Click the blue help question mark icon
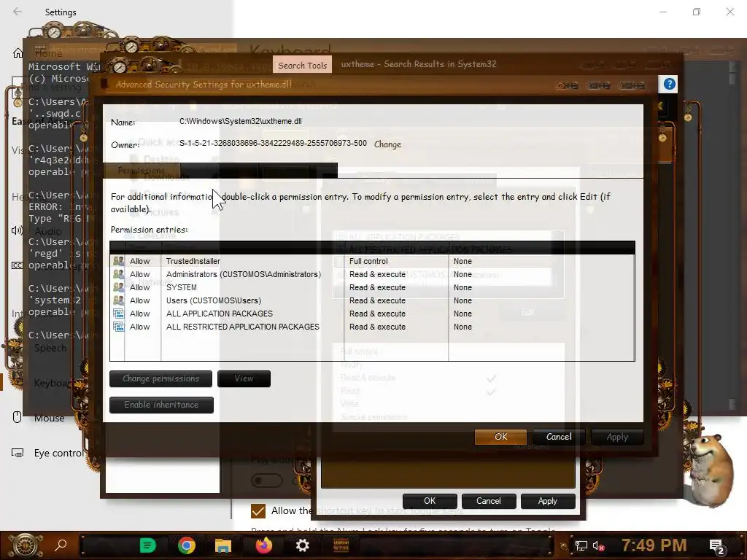Screen dimensions: 747x560 tap(670, 85)
